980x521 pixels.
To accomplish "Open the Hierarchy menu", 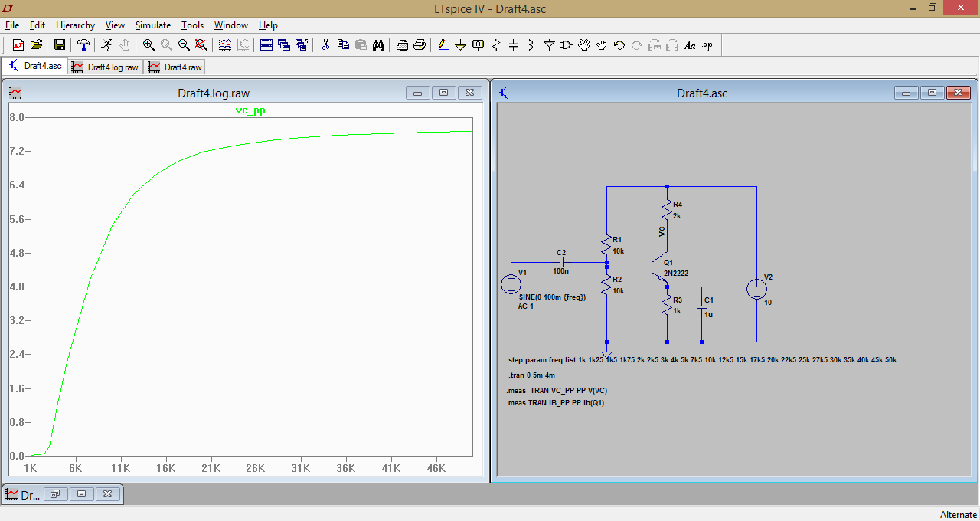I will pyautogui.click(x=76, y=25).
